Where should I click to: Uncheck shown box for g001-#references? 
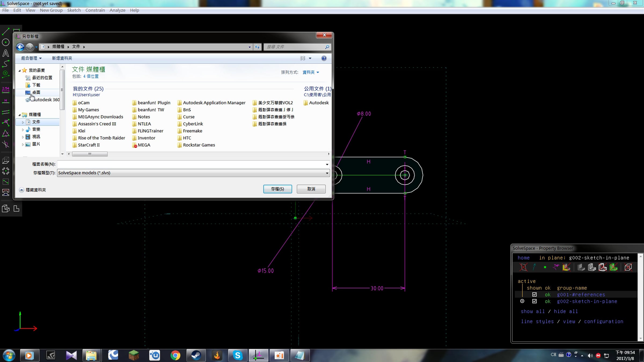coord(535,294)
